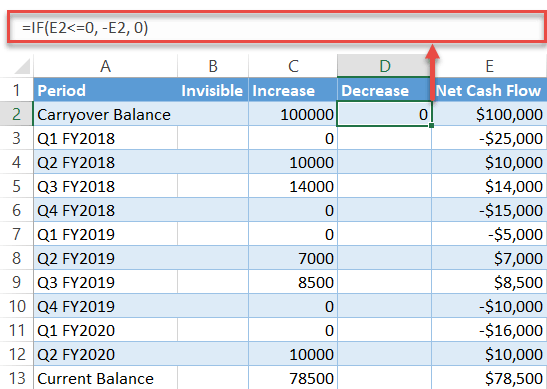
Task: Select the "Q2 FY2018" cell
Action: click(105, 162)
